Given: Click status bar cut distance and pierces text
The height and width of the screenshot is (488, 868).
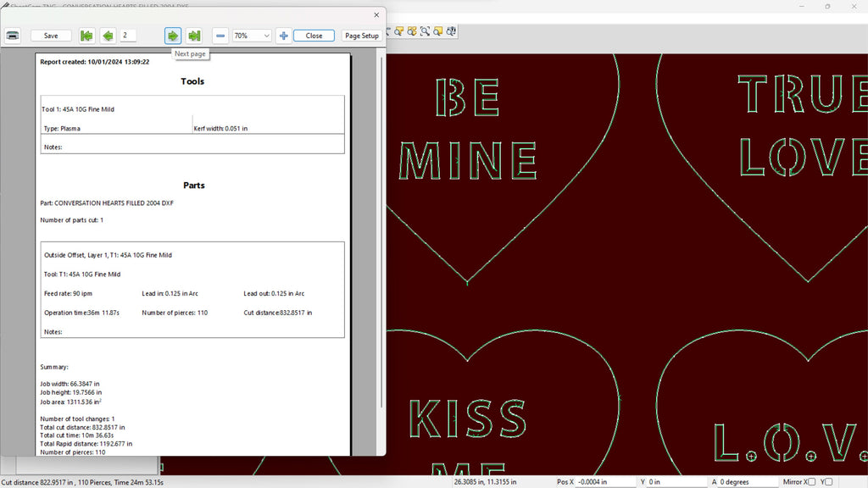Looking at the screenshot, I should (x=82, y=482).
